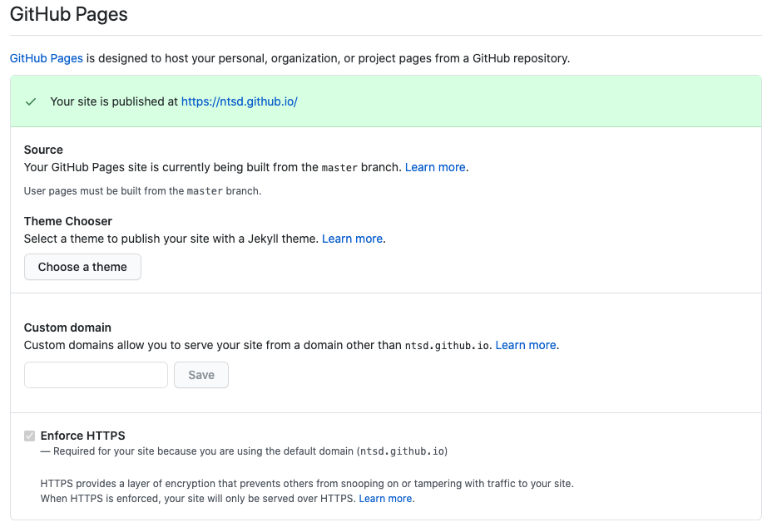Open Learn more for the Theme Chooser
Viewport: 777px width, 532px height.
[352, 239]
